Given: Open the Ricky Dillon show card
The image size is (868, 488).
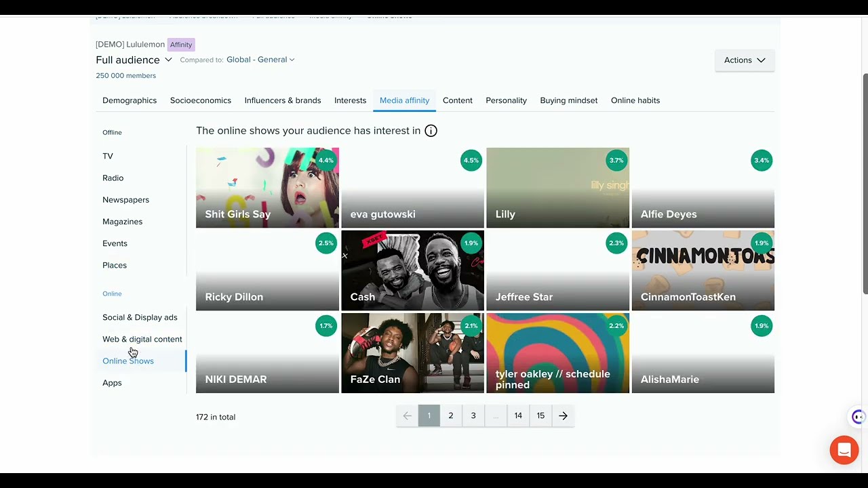Looking at the screenshot, I should coord(267,270).
